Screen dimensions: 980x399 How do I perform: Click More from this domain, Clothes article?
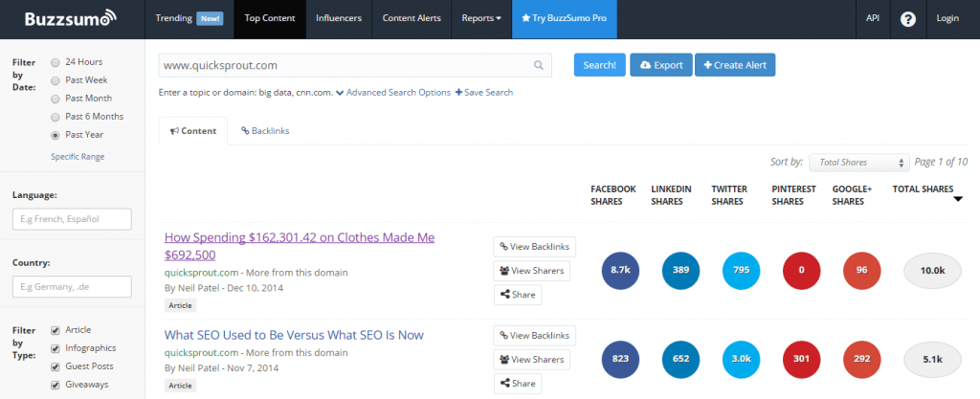pos(298,273)
